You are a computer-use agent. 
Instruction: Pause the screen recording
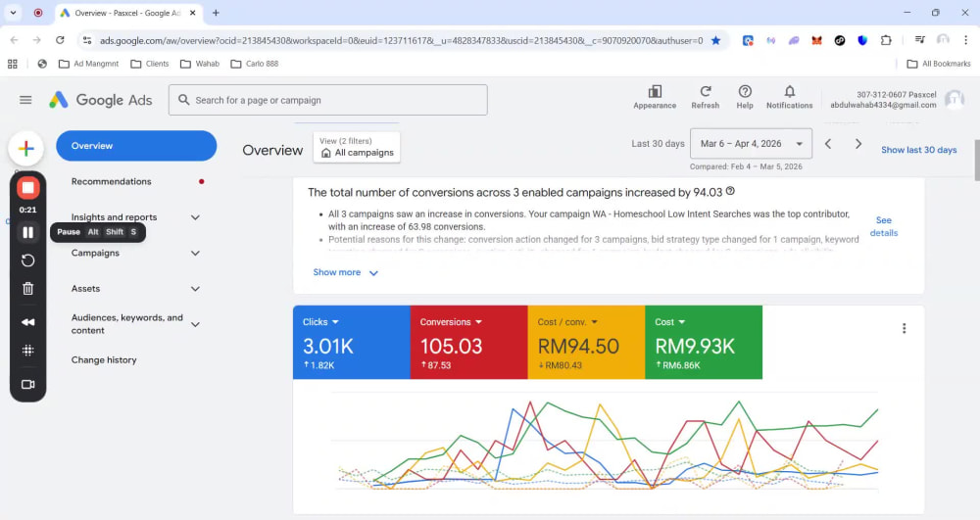click(x=28, y=232)
